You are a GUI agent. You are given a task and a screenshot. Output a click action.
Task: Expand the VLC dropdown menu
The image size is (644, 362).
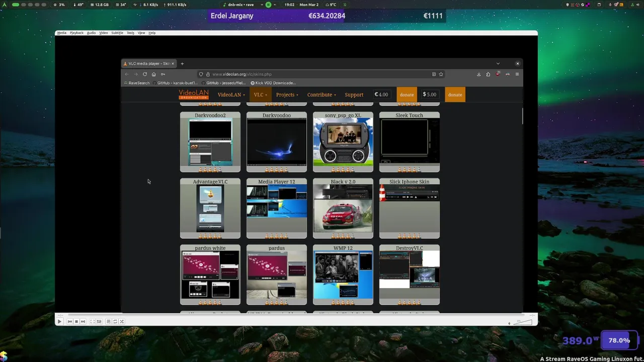[260, 95]
